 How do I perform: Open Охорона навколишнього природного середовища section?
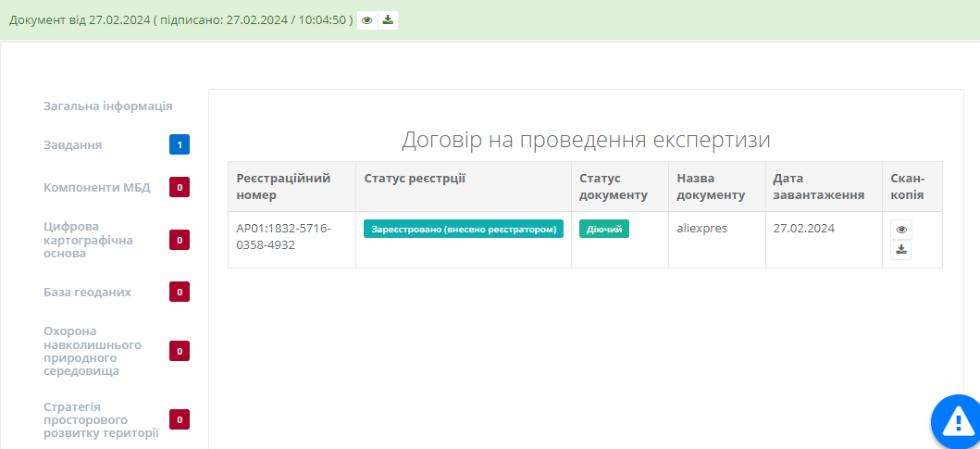[x=93, y=351]
